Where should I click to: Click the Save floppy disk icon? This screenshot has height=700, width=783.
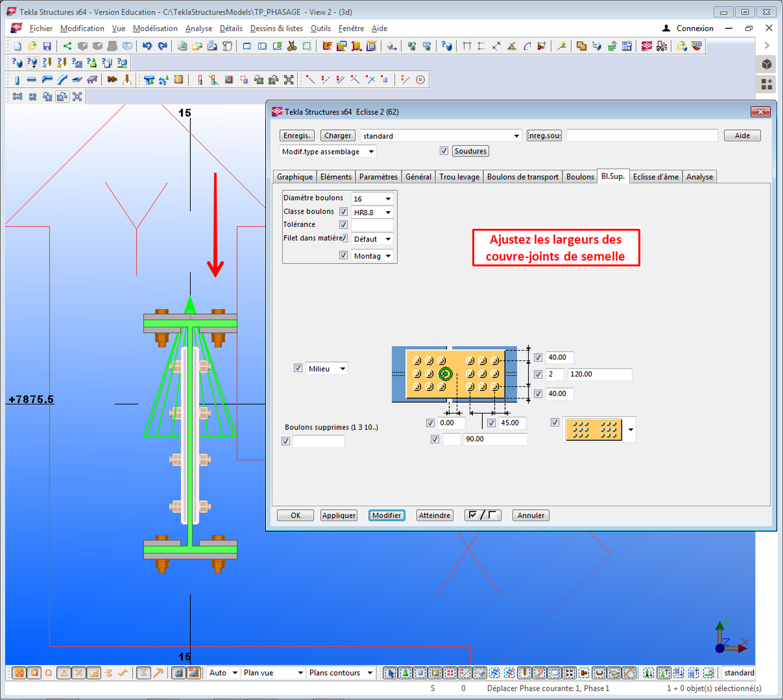[47, 46]
